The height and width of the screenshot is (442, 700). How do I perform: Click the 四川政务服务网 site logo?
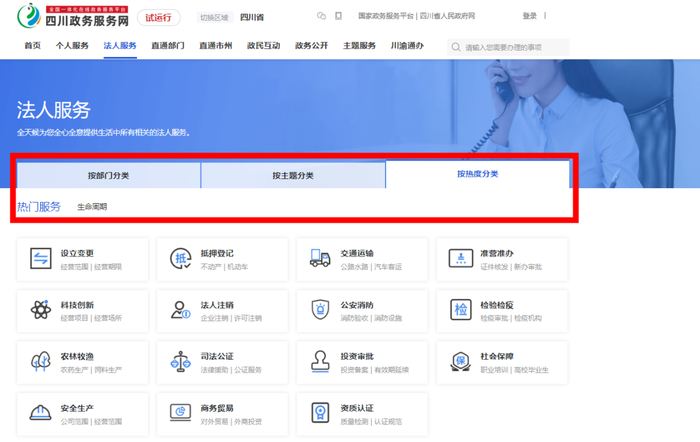point(74,16)
